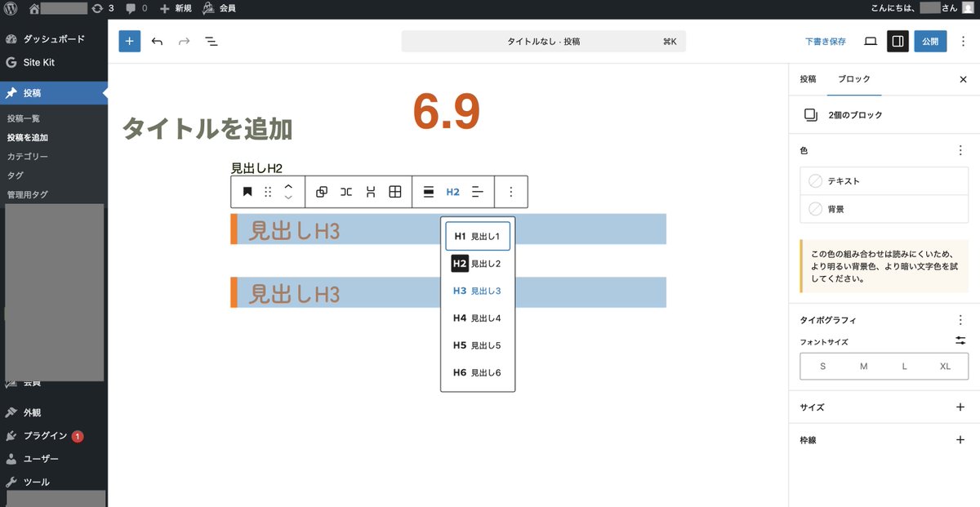Choose H1 見出し1 heading level
Viewport: 980px width, 507px height.
pyautogui.click(x=478, y=236)
